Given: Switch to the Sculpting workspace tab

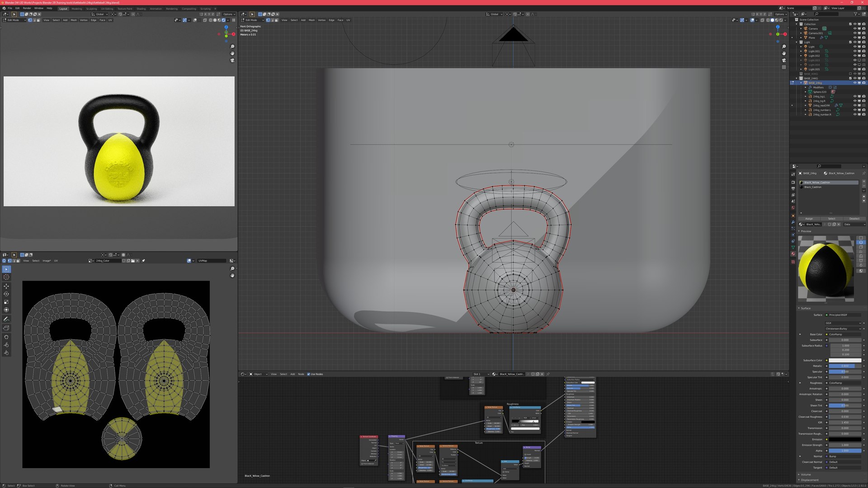Looking at the screenshot, I should [91, 9].
